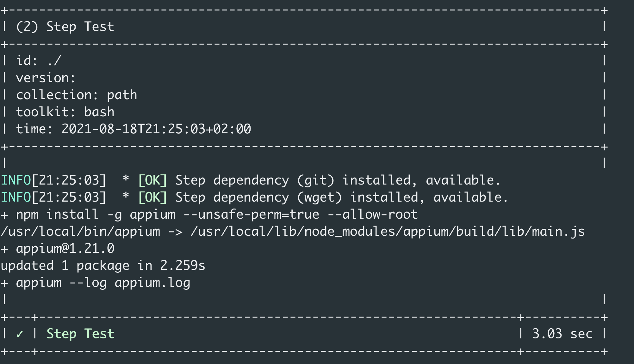Click the /usr/local/bin/appium symlink path
The image size is (634, 364).
point(80,231)
